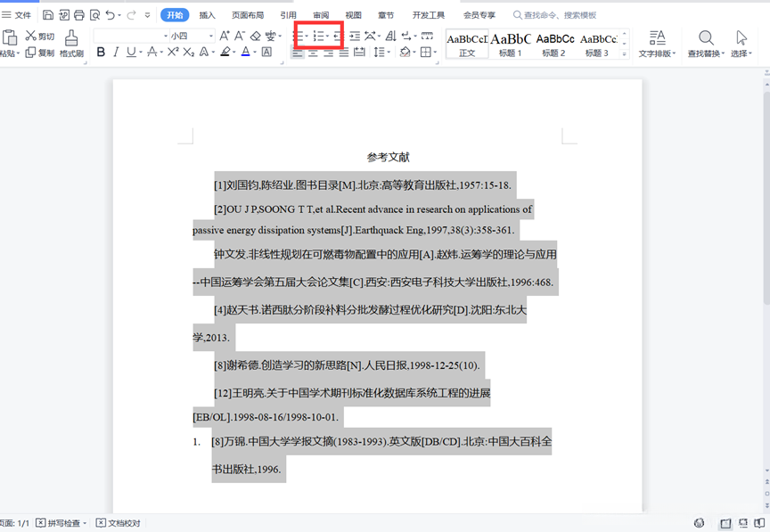770x532 pixels.
Task: Open Print Preview icon
Action: pyautogui.click(x=94, y=15)
